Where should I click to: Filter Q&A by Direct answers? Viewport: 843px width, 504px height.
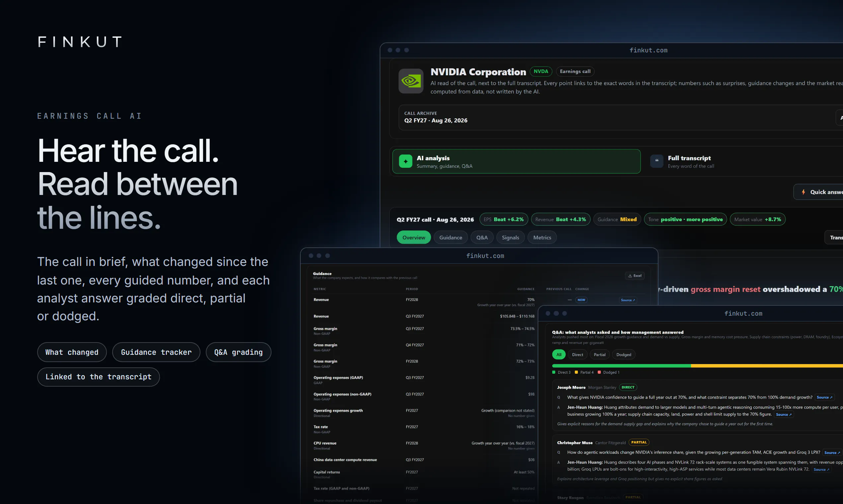coord(577,354)
